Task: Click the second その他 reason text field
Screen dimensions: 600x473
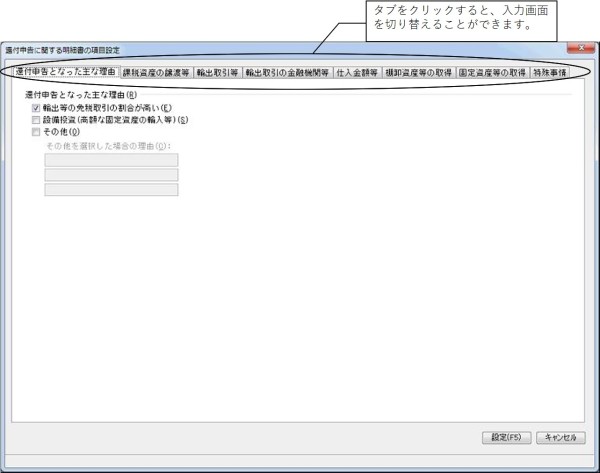Action: point(111,175)
